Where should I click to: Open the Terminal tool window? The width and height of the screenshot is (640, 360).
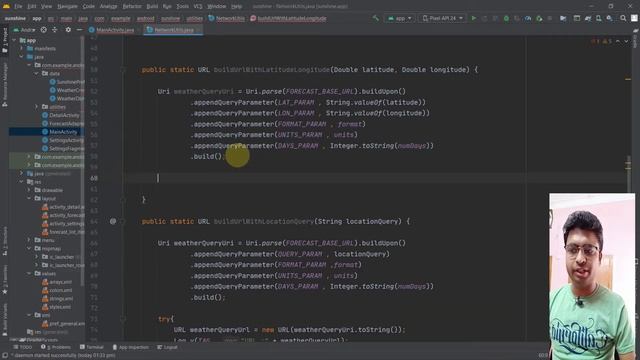(x=92, y=347)
